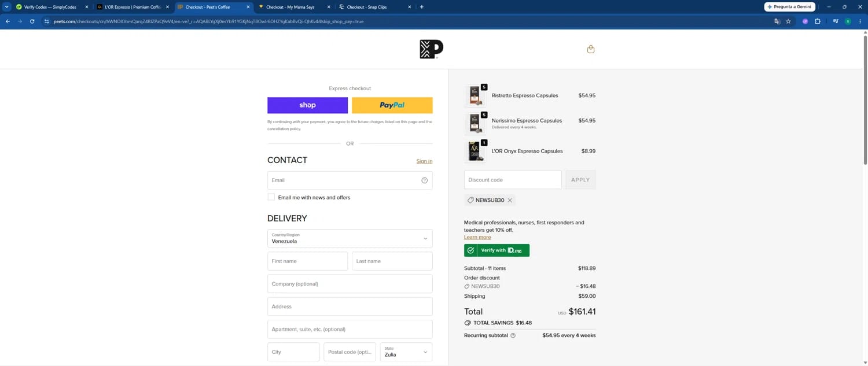This screenshot has height=366, width=868.
Task: Click the browser address bar URL
Action: [x=208, y=21]
